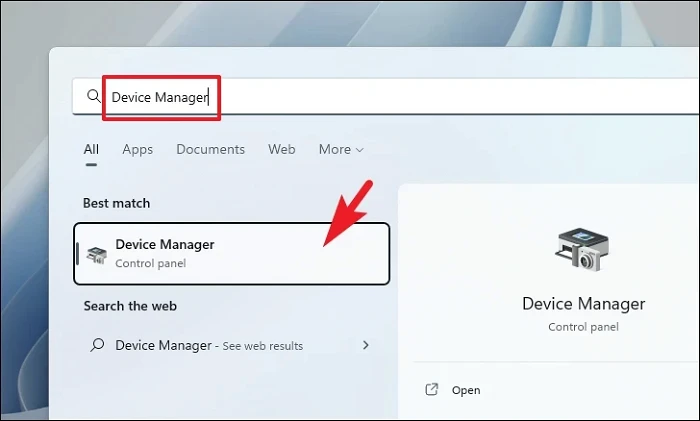Click the Search the web heading
Image resolution: width=700 pixels, height=421 pixels.
click(130, 306)
